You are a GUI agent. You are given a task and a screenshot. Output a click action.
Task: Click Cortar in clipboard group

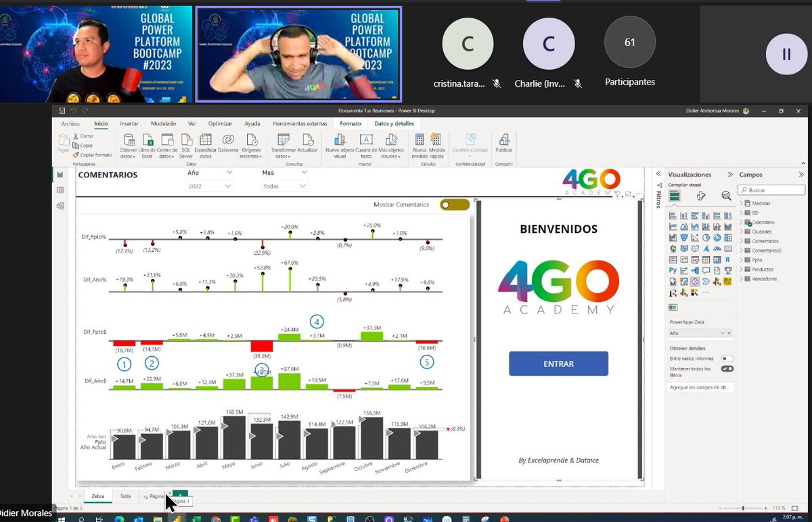83,136
